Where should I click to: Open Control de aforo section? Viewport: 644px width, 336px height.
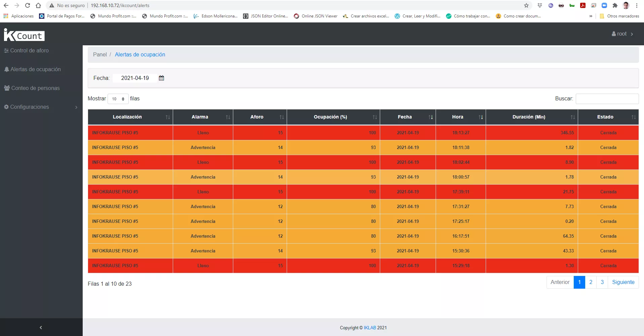(29, 51)
